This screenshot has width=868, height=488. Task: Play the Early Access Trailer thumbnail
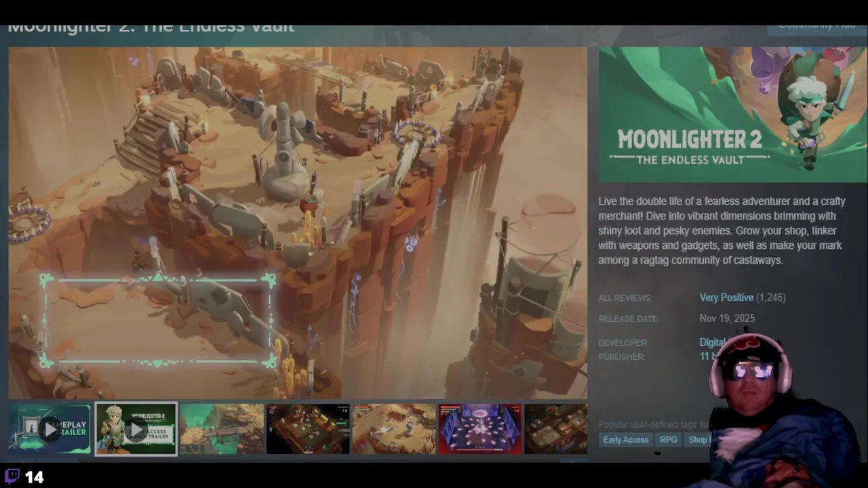click(x=136, y=429)
